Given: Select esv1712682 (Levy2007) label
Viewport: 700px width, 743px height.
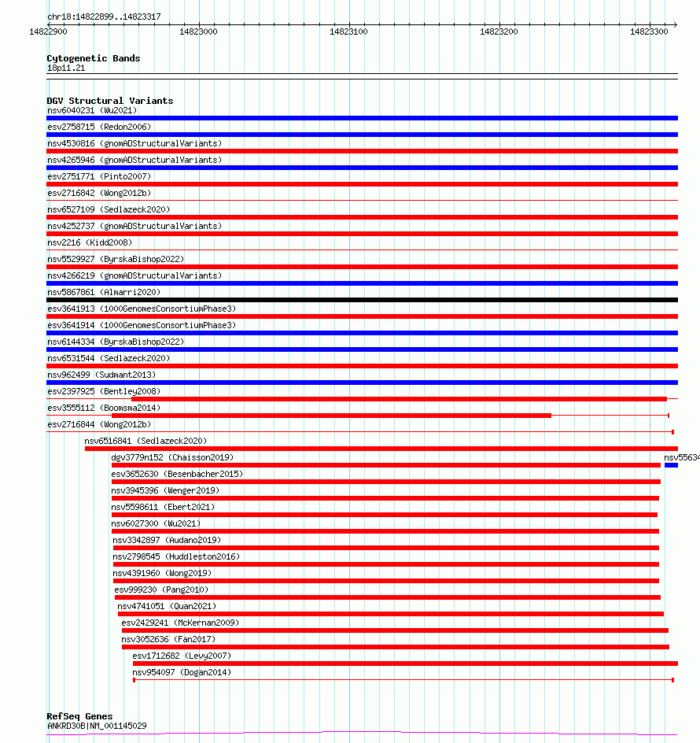Looking at the screenshot, I should pyautogui.click(x=182, y=656).
